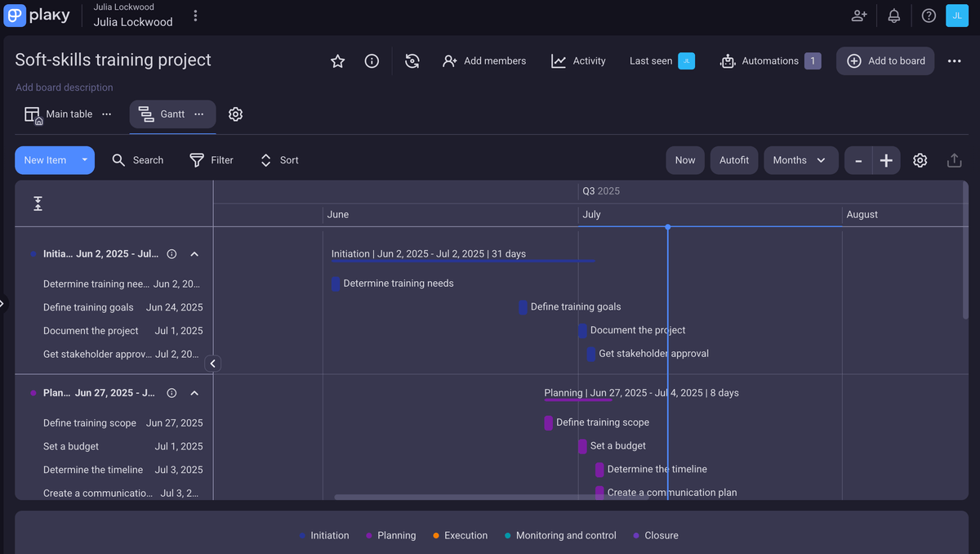
Task: Open board info icon
Action: [372, 61]
